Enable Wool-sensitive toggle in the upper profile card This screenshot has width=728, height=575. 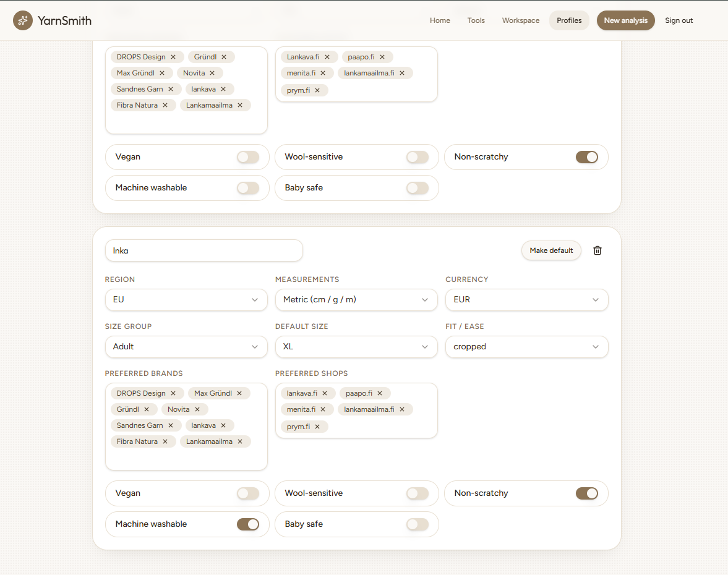[x=418, y=157]
